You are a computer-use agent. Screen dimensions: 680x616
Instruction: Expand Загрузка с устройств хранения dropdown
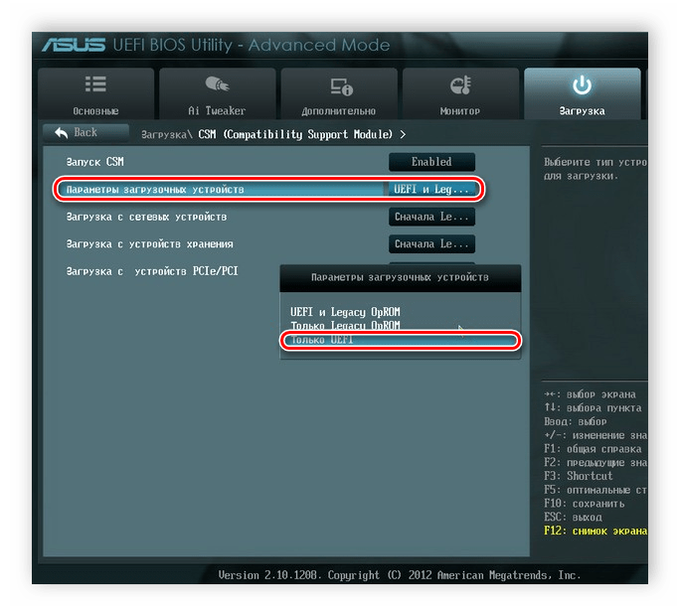pyautogui.click(x=431, y=244)
